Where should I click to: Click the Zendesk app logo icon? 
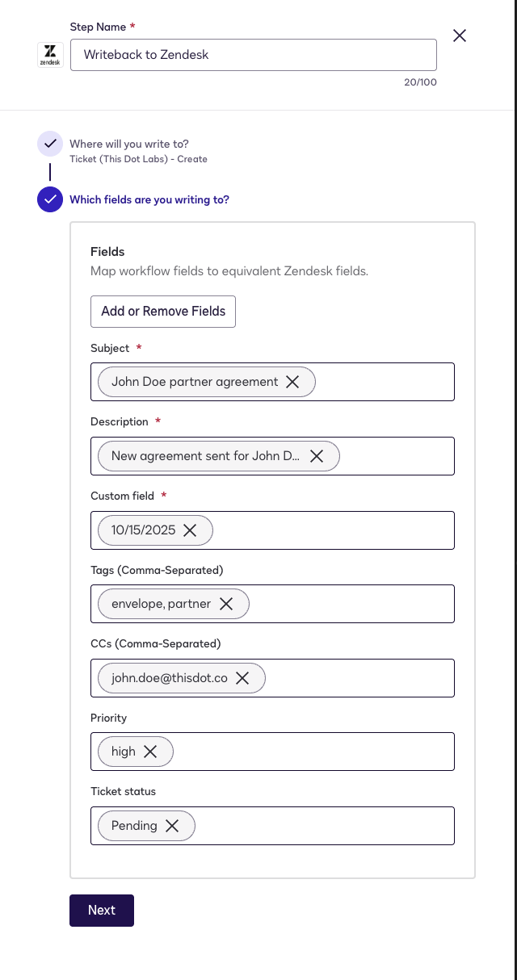coord(49,54)
